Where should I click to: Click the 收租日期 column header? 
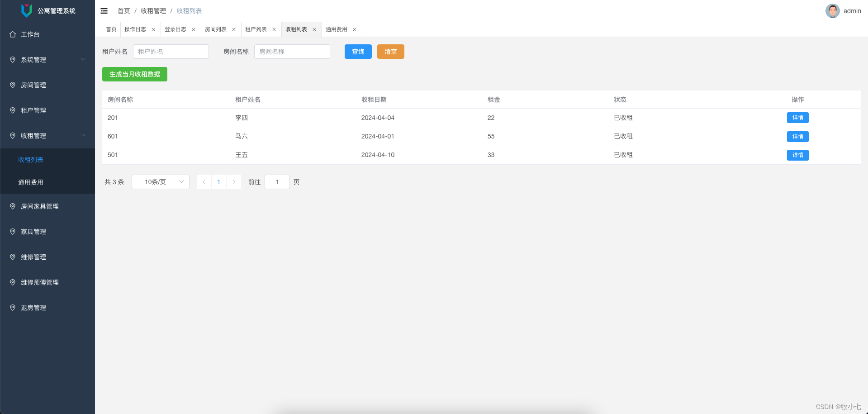click(374, 100)
